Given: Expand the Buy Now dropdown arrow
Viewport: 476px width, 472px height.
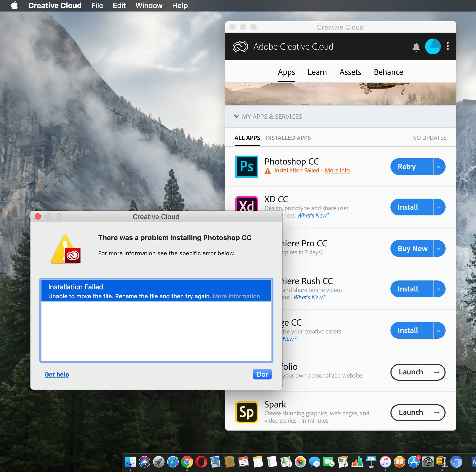Looking at the screenshot, I should (439, 248).
